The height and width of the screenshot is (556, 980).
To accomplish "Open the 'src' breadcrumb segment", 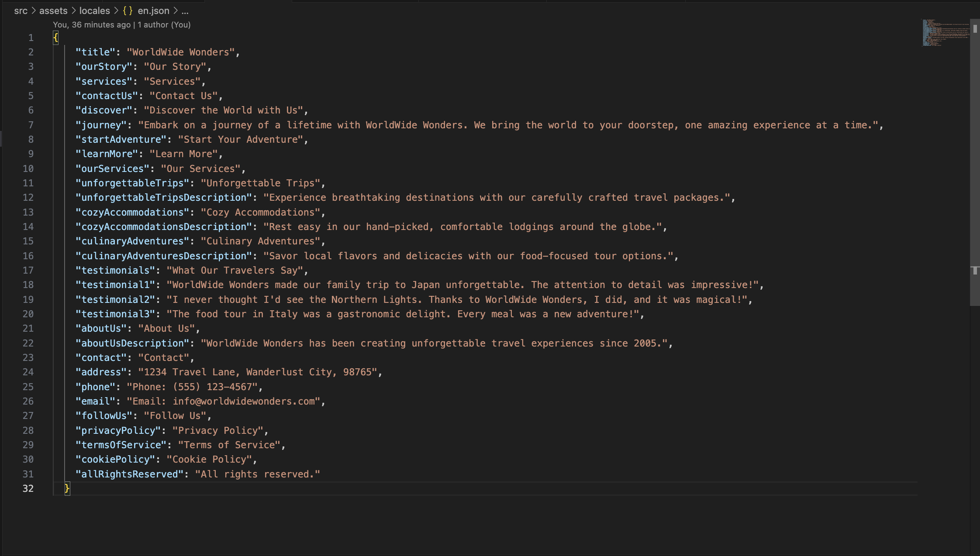I will pos(21,10).
